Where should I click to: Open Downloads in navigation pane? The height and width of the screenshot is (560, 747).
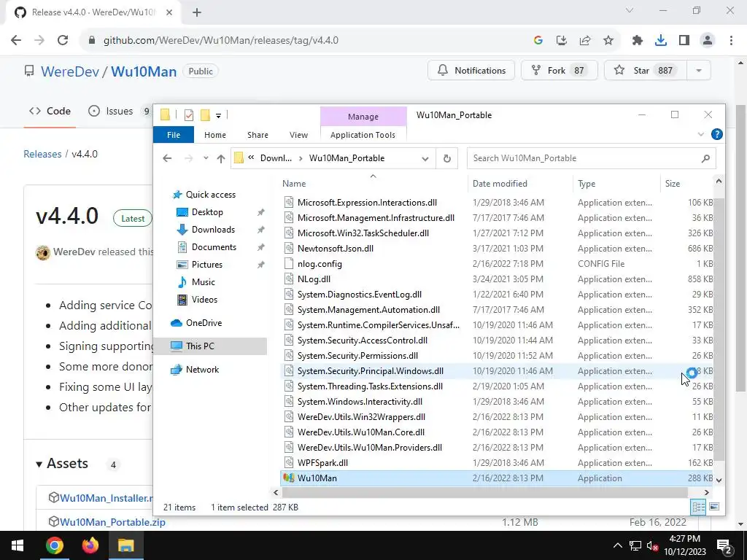pos(213,230)
